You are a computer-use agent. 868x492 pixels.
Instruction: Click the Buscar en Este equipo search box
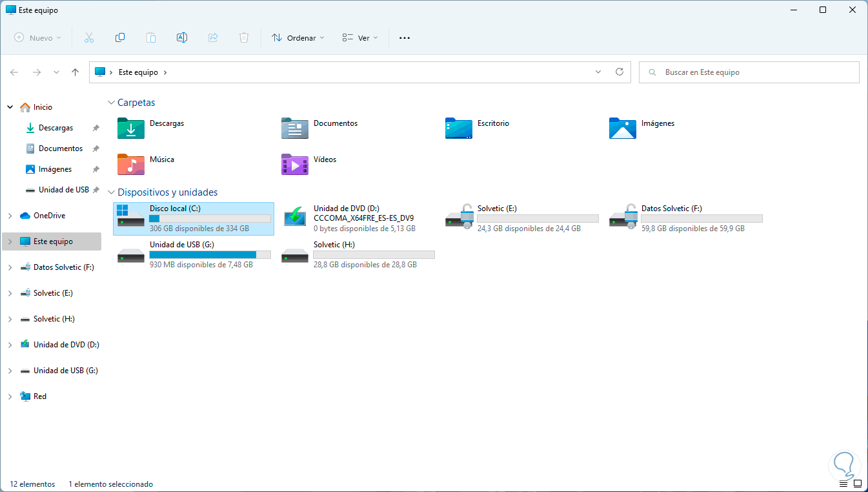pyautogui.click(x=749, y=72)
